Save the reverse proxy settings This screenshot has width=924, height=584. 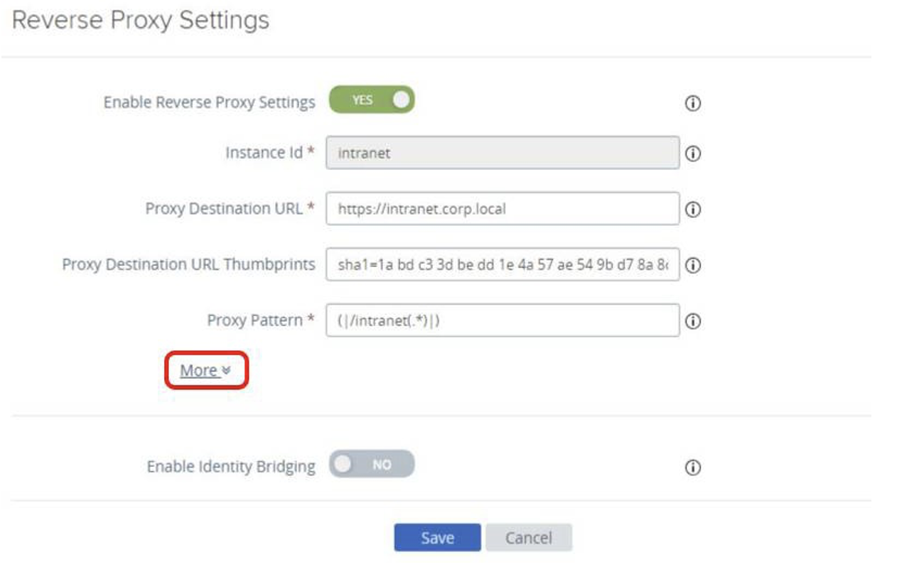click(437, 538)
